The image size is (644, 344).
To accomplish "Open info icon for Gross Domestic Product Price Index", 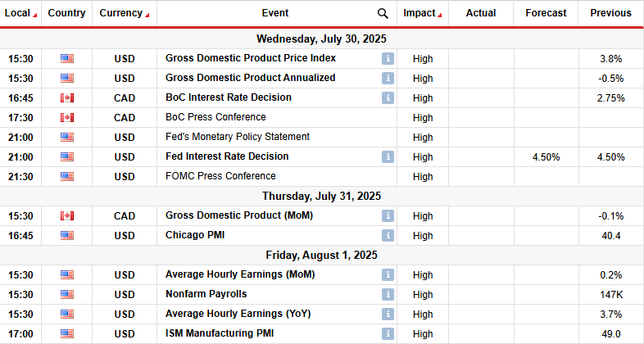I will [x=387, y=58].
